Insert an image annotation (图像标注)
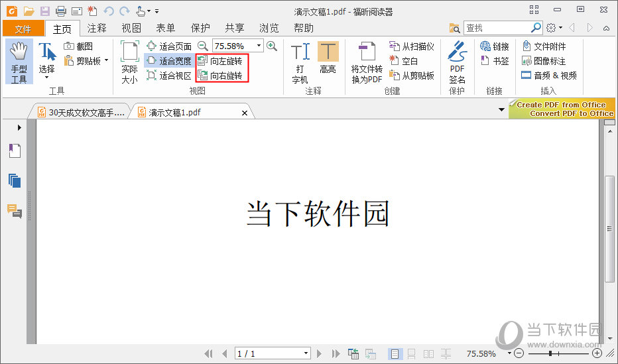The height and width of the screenshot is (364, 618). click(x=544, y=61)
